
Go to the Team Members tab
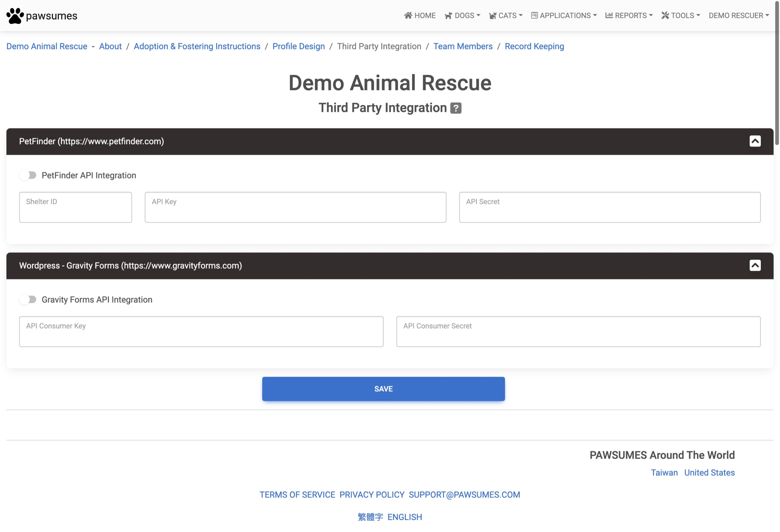463,46
